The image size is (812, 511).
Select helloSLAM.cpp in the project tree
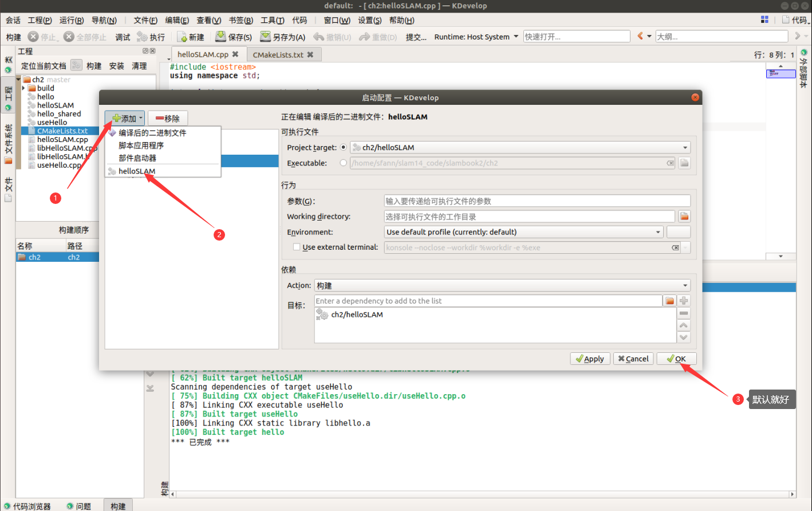(x=62, y=139)
